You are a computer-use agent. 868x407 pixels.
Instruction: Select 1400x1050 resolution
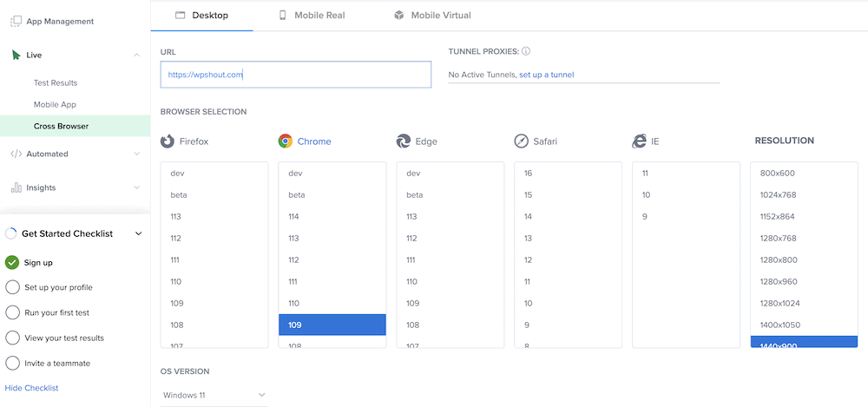click(804, 325)
